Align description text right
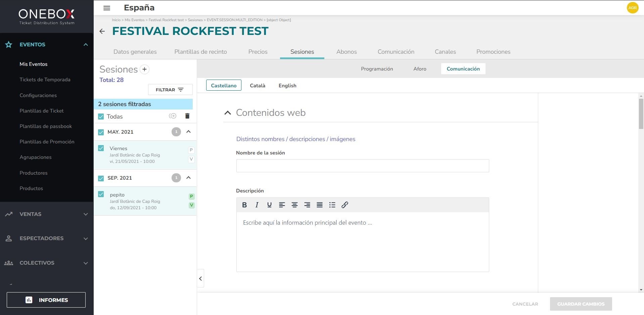Image resolution: width=644 pixels, height=315 pixels. (307, 205)
